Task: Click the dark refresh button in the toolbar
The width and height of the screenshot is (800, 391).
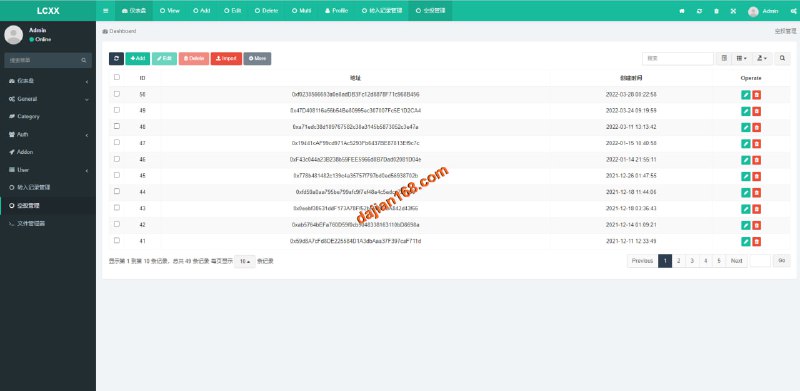Action: (116, 59)
